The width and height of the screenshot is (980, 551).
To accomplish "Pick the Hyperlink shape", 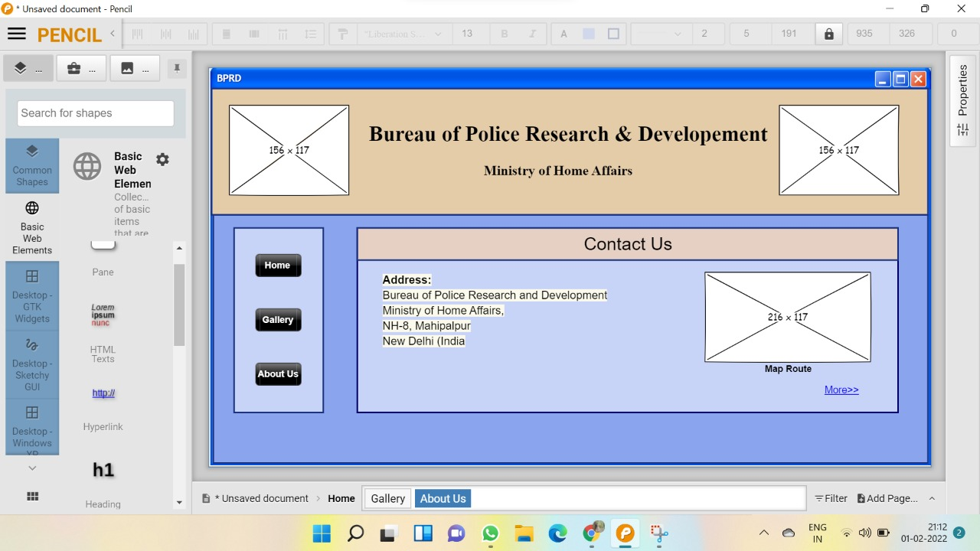I will pos(103,409).
